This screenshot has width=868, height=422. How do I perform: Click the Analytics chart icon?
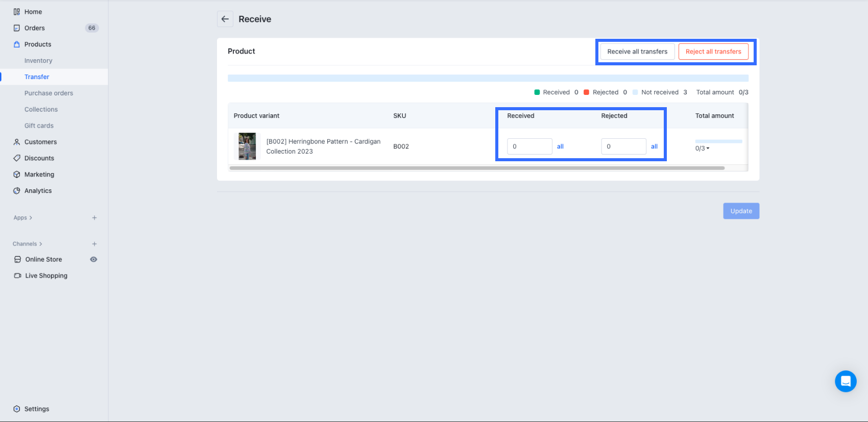(x=17, y=191)
